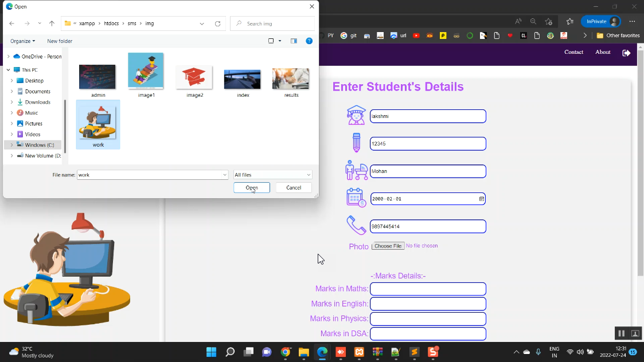Viewport: 644px width, 362px height.
Task: Open the date picker calendar icon
Action: 481,199
